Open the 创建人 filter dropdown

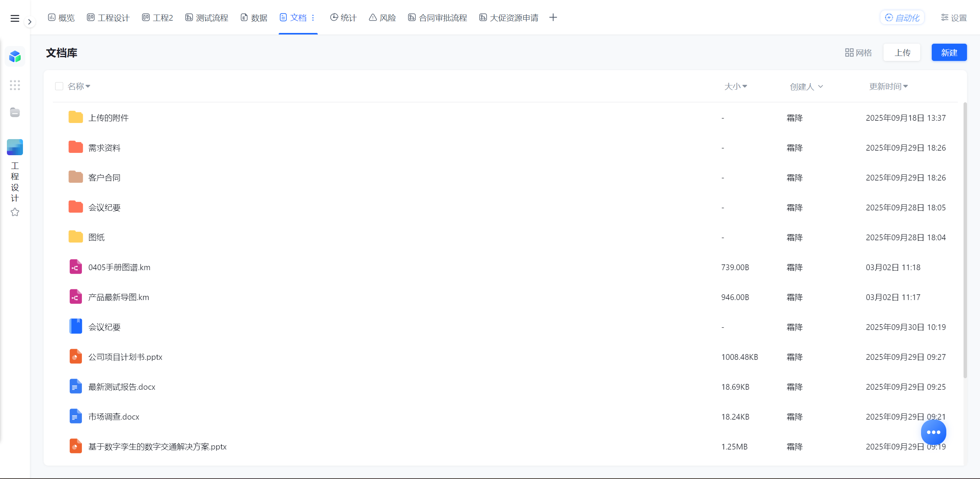[x=806, y=87]
